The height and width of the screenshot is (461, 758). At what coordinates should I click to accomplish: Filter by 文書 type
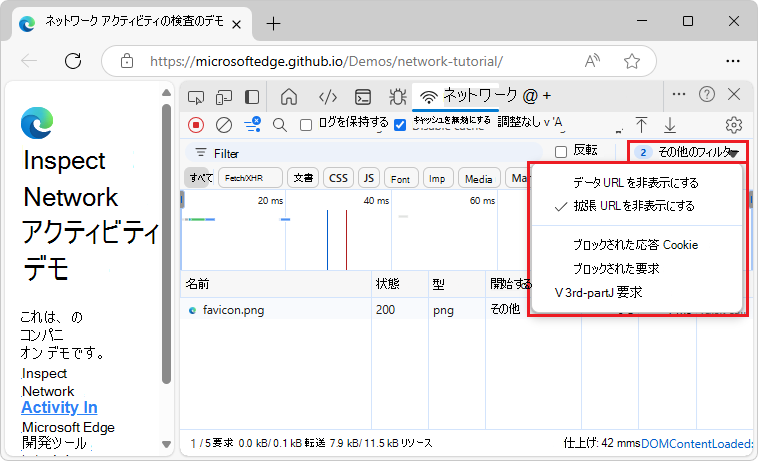[304, 178]
